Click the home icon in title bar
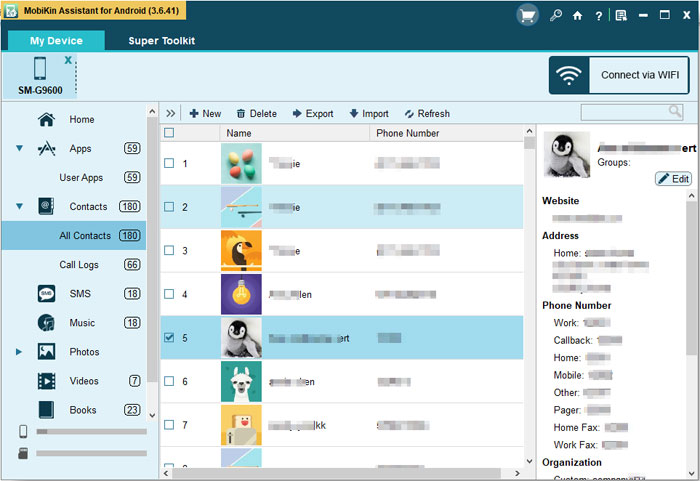Image resolution: width=700 pixels, height=481 pixels. 577,16
